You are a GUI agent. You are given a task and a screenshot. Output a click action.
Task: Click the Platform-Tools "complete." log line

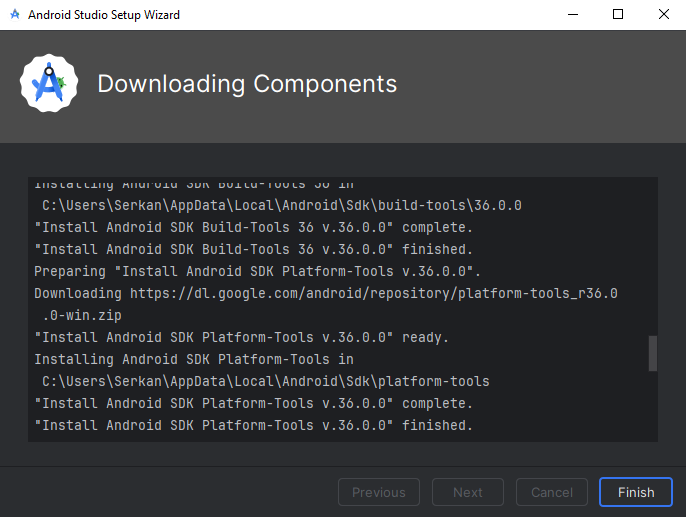click(253, 403)
